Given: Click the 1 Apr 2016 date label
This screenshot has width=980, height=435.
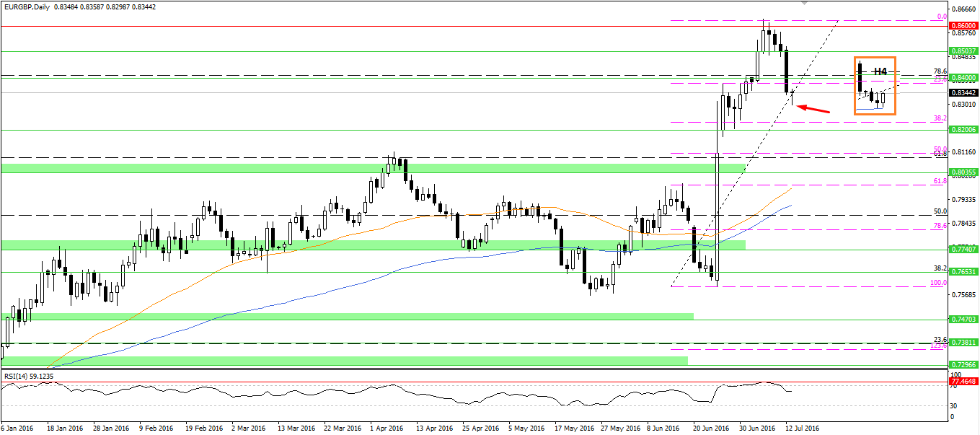Looking at the screenshot, I should 387,428.
